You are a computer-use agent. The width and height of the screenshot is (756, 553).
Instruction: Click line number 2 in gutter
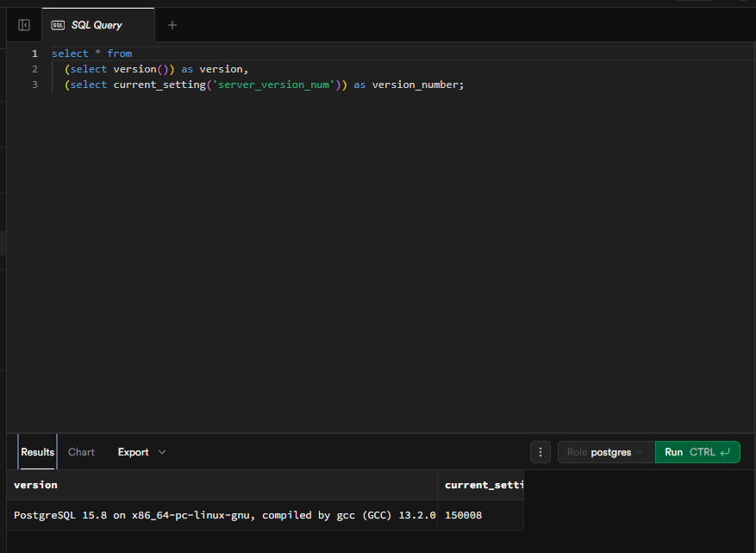tap(34, 69)
